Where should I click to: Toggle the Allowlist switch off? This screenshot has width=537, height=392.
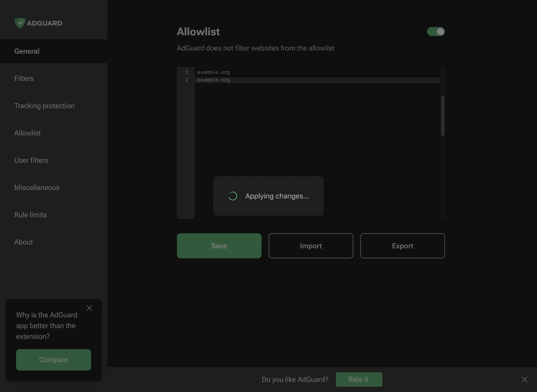(436, 31)
